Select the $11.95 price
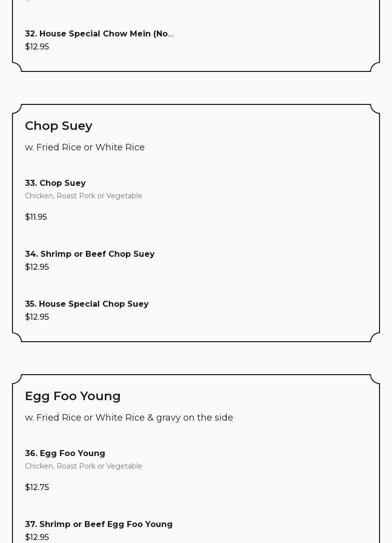392x543 pixels. [x=36, y=217]
